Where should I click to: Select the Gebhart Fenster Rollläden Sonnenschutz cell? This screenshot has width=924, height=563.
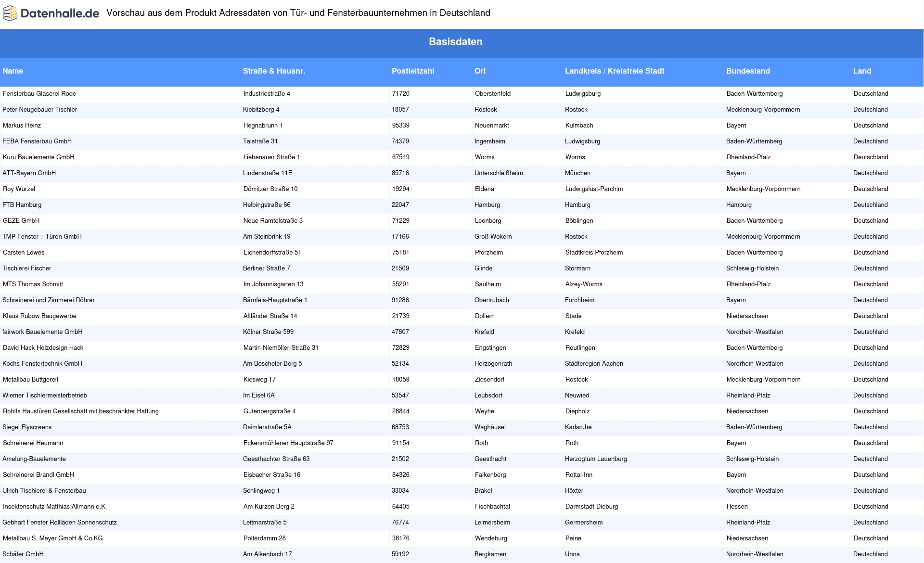click(120, 523)
